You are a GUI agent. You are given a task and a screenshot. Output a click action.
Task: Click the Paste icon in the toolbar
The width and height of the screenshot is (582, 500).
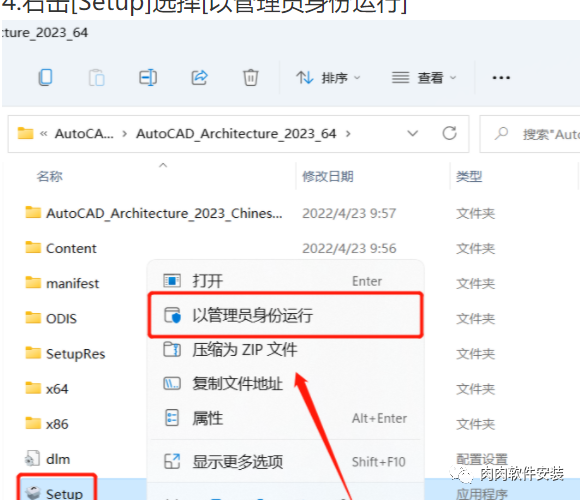[x=97, y=78]
